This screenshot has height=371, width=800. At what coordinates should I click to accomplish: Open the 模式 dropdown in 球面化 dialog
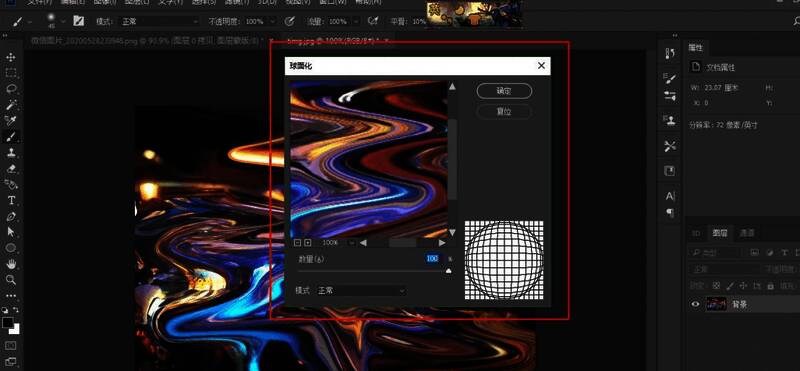[x=360, y=290]
